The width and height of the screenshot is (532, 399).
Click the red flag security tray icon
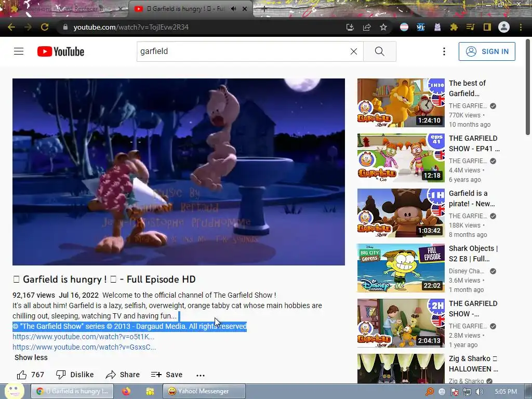click(454, 392)
